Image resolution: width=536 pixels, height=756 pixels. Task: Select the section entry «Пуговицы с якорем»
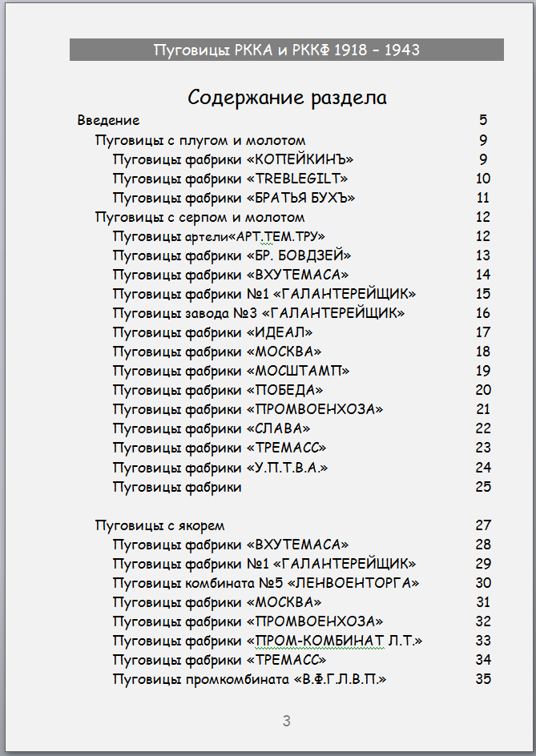tap(159, 525)
